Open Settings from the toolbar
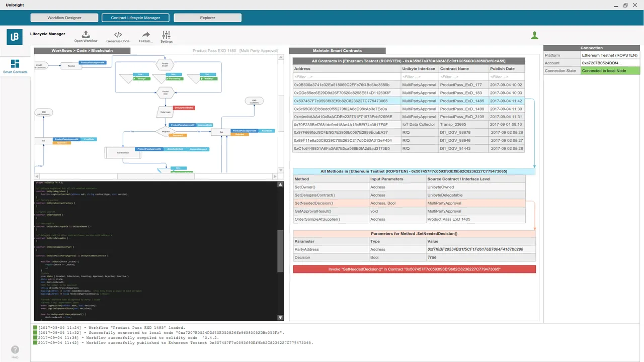The height and width of the screenshot is (362, 644). (167, 35)
